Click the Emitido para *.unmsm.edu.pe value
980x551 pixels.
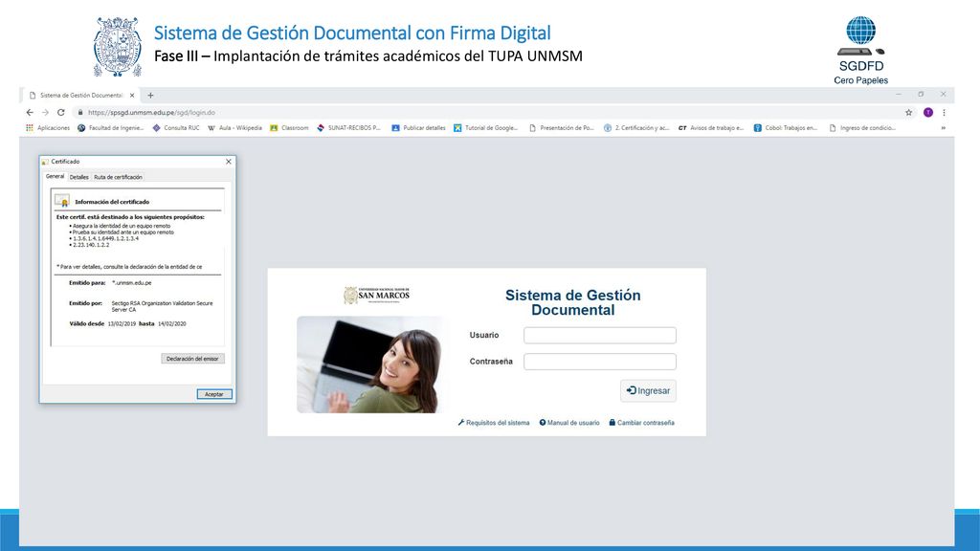tap(132, 283)
